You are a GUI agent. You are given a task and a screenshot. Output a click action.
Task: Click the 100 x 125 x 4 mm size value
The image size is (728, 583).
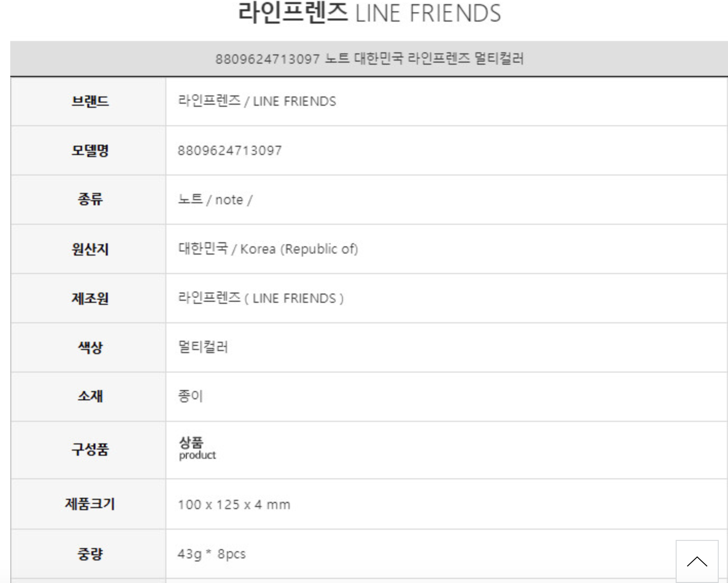234,504
